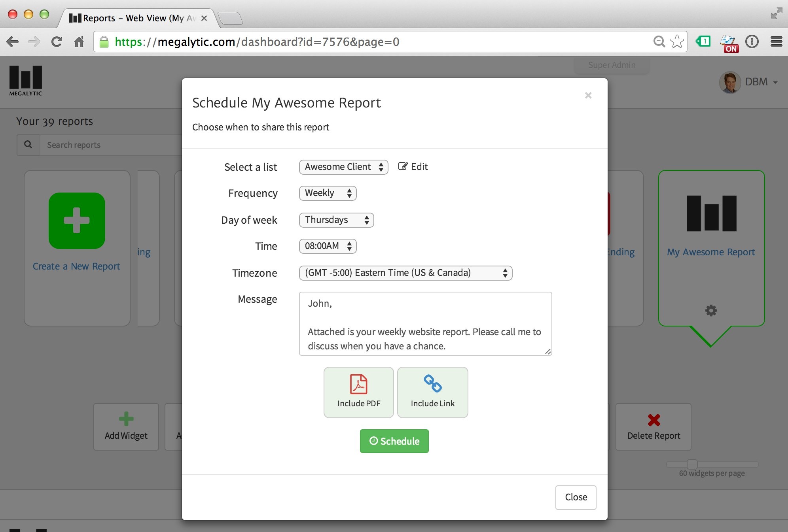Open the Thursdays day of week dropdown

pos(336,220)
